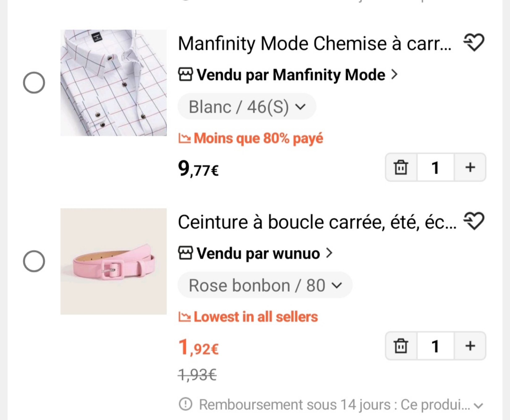Open the Rose bonbon / 80 variant dropdown
This screenshot has height=420, width=510.
tap(265, 285)
